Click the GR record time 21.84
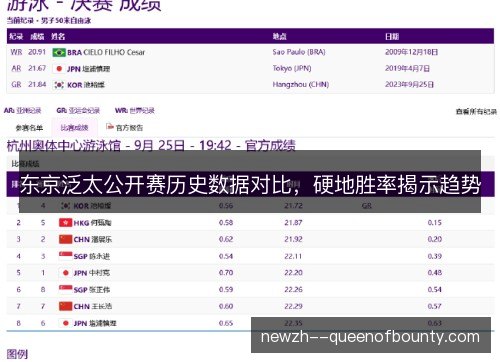Screen dimensions: 500x362 pos(37,85)
